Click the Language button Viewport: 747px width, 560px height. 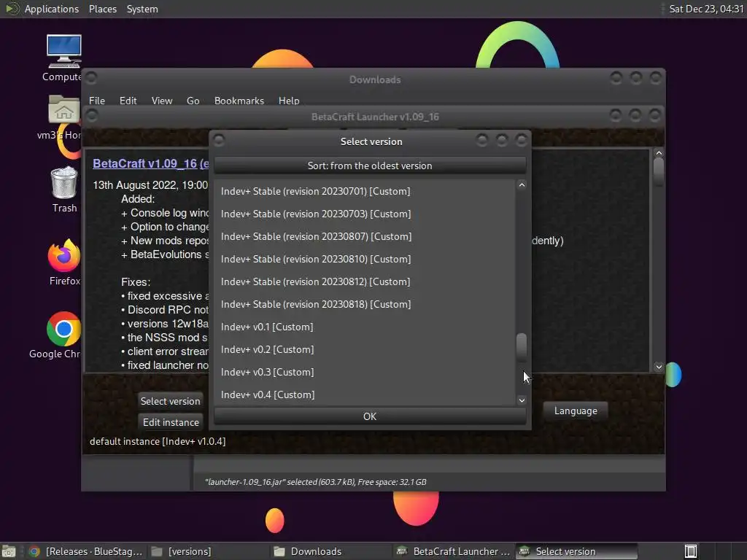[576, 411]
